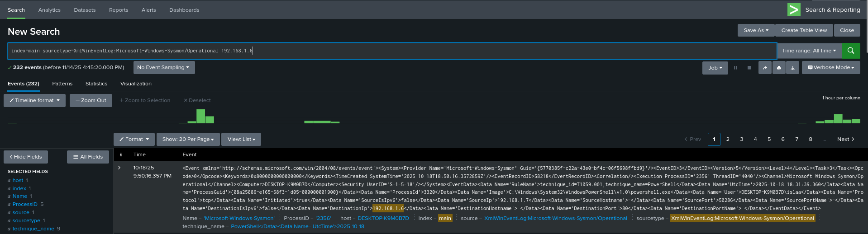The image size is (868, 234).
Task: Open the Time range dropdown
Action: [809, 51]
